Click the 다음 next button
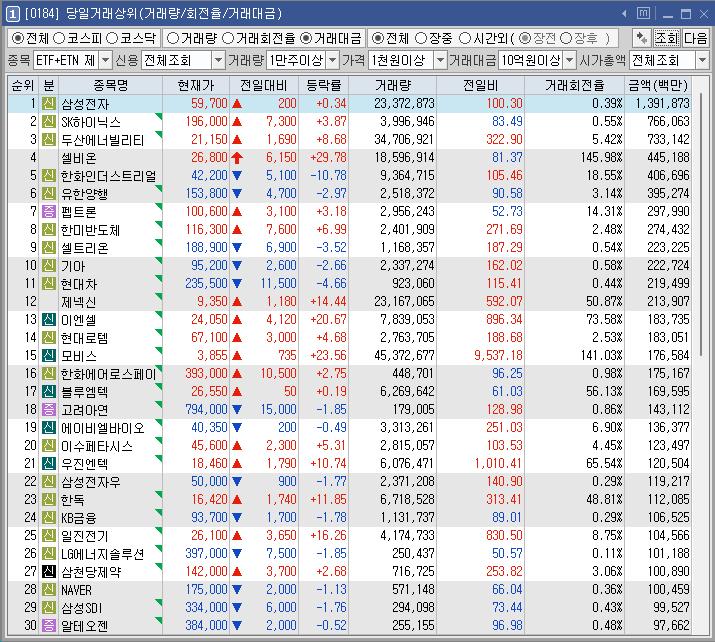715x642 pixels. pos(695,38)
